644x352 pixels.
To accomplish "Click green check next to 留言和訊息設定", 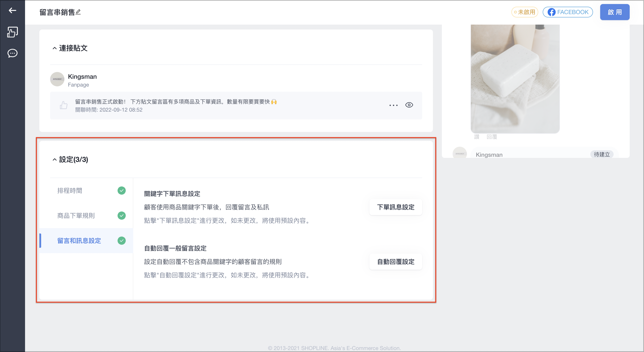I will pos(121,240).
